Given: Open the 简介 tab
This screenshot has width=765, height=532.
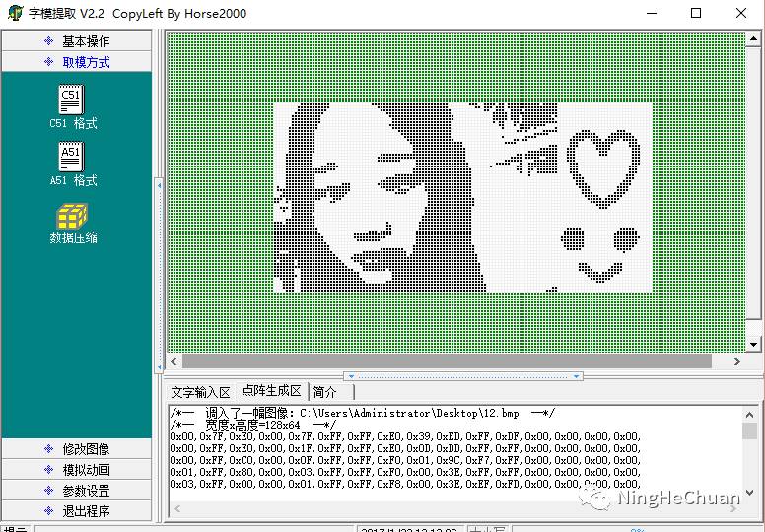Looking at the screenshot, I should 324,392.
